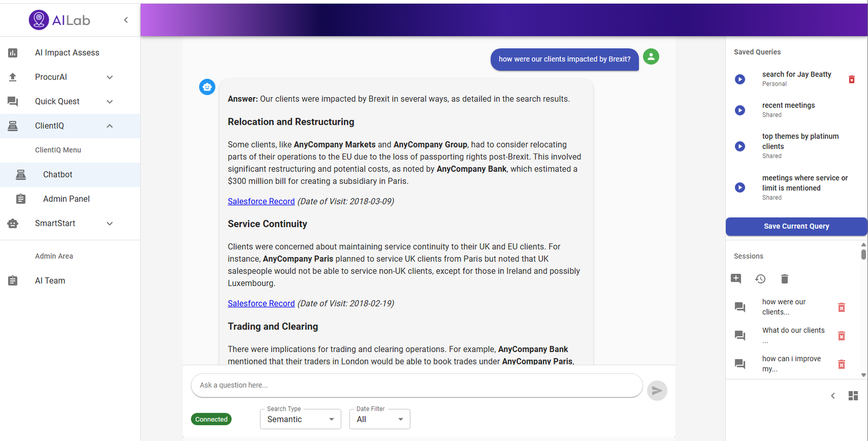Select AI Impact Assess in sidebar
This screenshot has height=441, width=868.
(x=67, y=53)
